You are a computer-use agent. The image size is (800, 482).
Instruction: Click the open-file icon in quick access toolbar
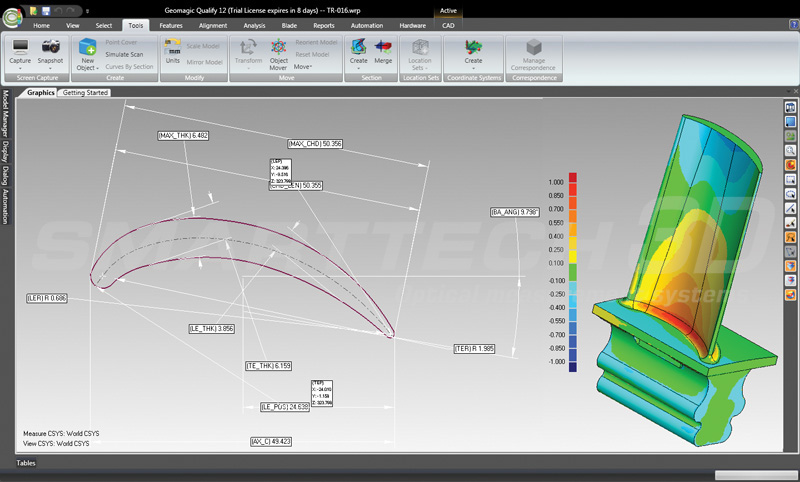(x=34, y=11)
